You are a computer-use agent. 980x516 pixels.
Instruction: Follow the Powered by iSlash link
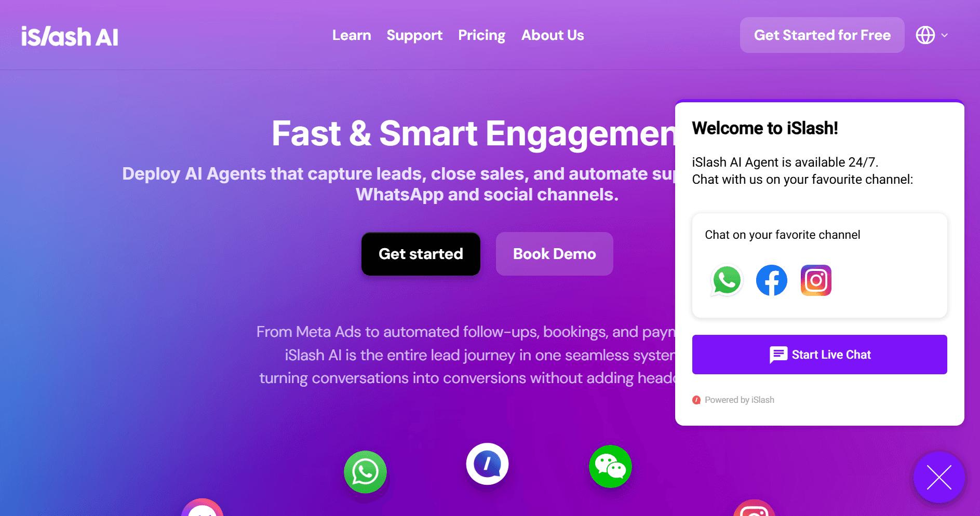tap(733, 400)
